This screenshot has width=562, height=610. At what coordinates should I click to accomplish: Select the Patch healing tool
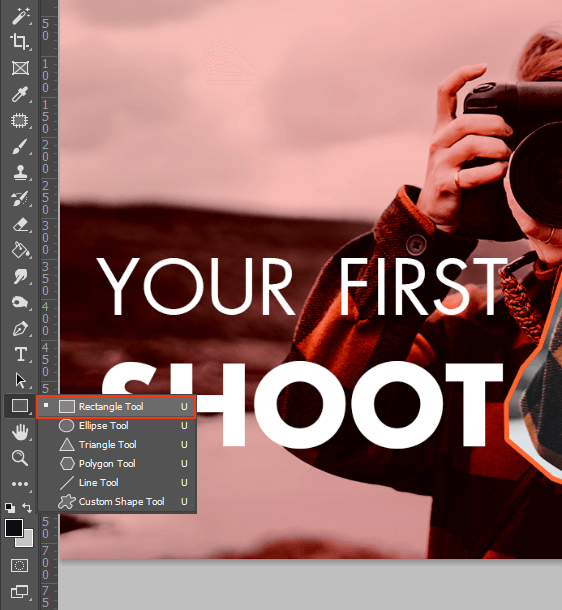click(x=20, y=121)
